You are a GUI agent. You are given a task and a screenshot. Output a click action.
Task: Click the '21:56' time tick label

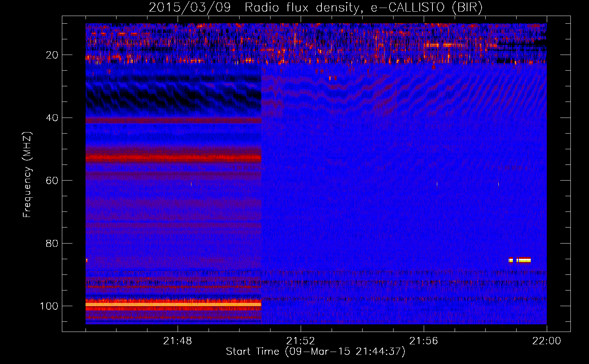coord(423,341)
